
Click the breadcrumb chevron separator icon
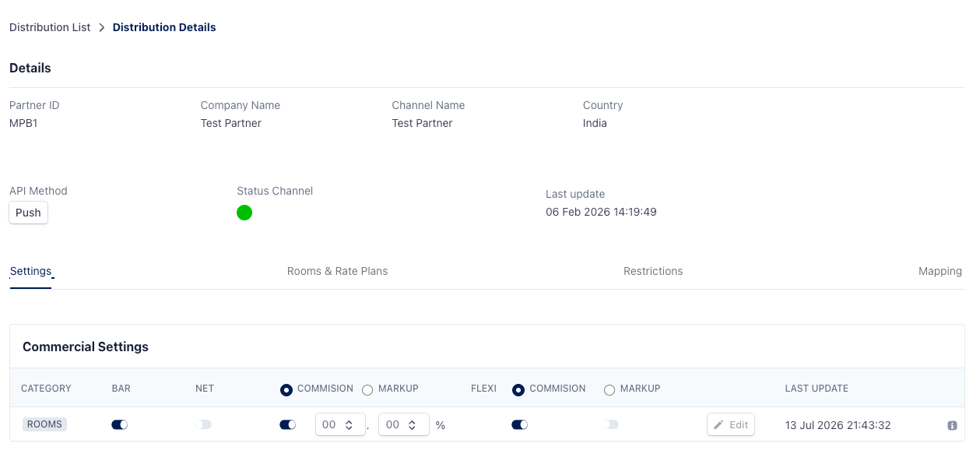[101, 27]
